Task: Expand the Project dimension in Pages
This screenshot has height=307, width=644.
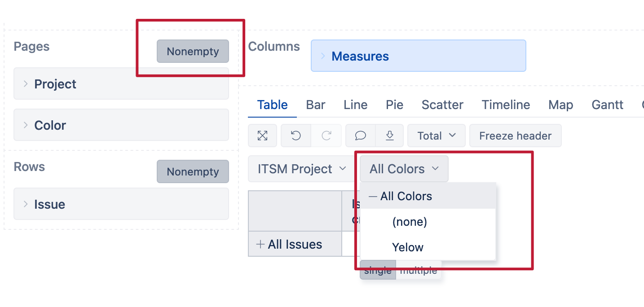Action: [121, 83]
